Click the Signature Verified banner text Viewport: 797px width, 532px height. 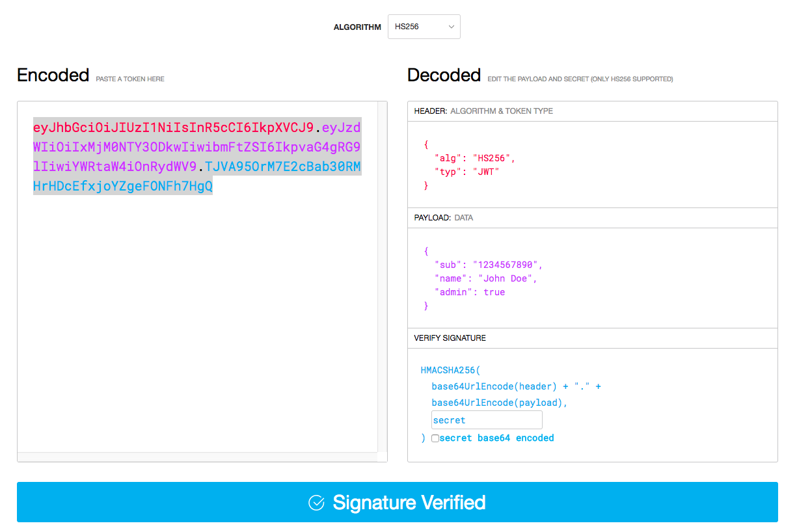tap(409, 503)
